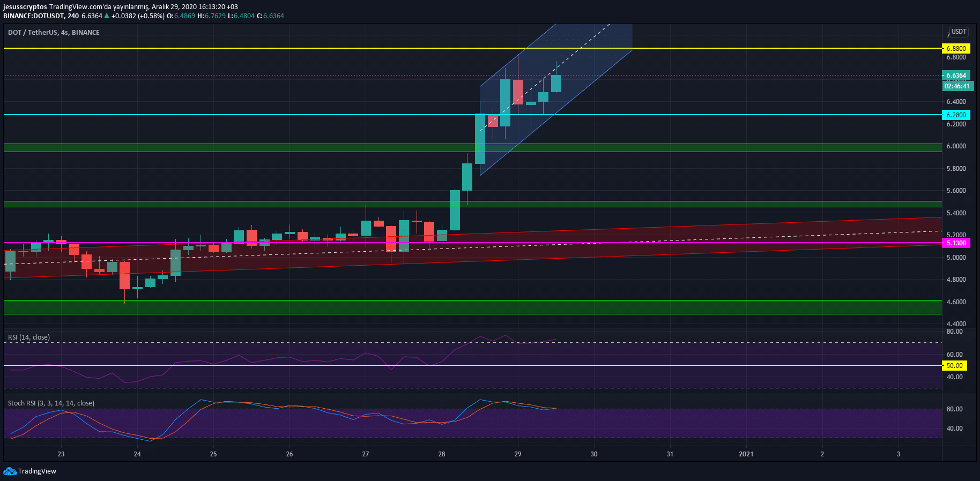Viewport: 980px width, 481px height.
Task: Expand Stoch RSI (3, 3, 14, 14, close) legend
Action: (51, 403)
